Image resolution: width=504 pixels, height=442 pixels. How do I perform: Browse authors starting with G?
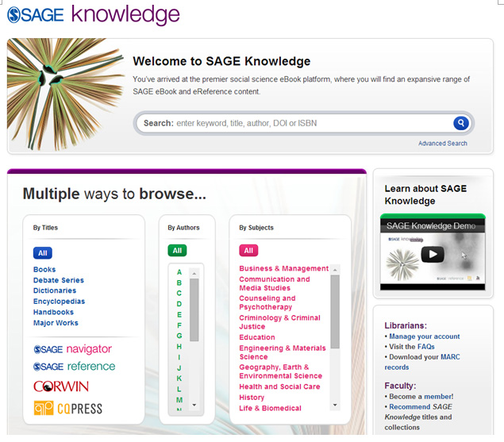point(179,336)
